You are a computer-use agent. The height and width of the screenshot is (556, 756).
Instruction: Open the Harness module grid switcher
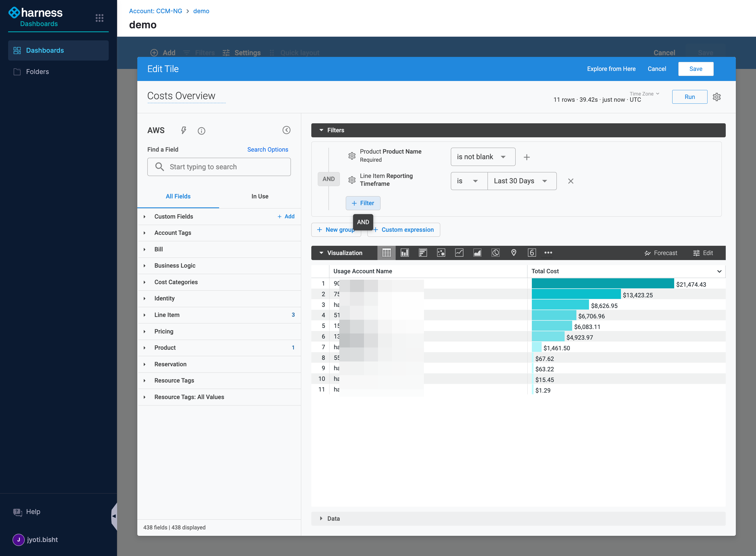tap(99, 18)
